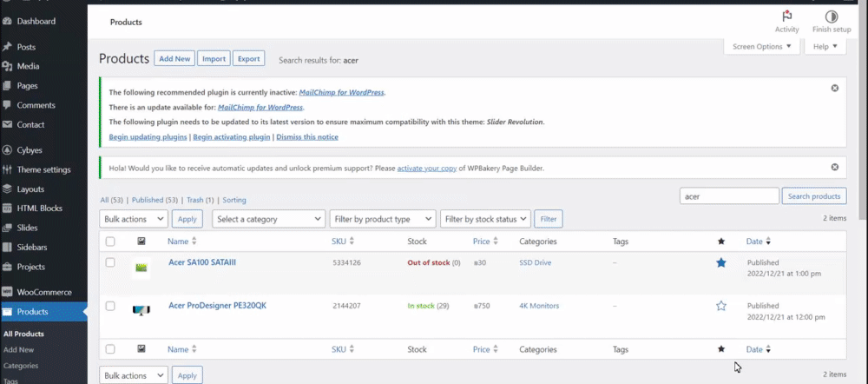Screen dimensions: 868x384
Task: Open the Select a category dropdown
Action: click(x=268, y=219)
